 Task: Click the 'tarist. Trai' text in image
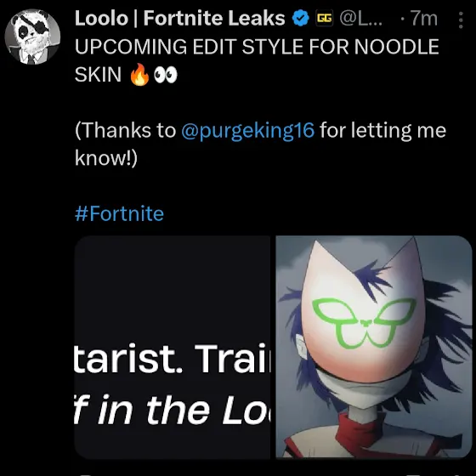point(172,358)
